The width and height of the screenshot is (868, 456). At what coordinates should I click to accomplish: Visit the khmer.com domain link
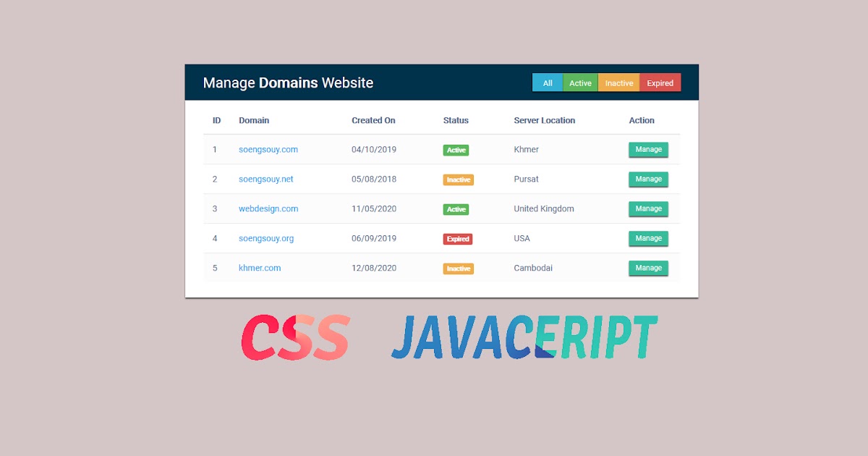(x=260, y=269)
